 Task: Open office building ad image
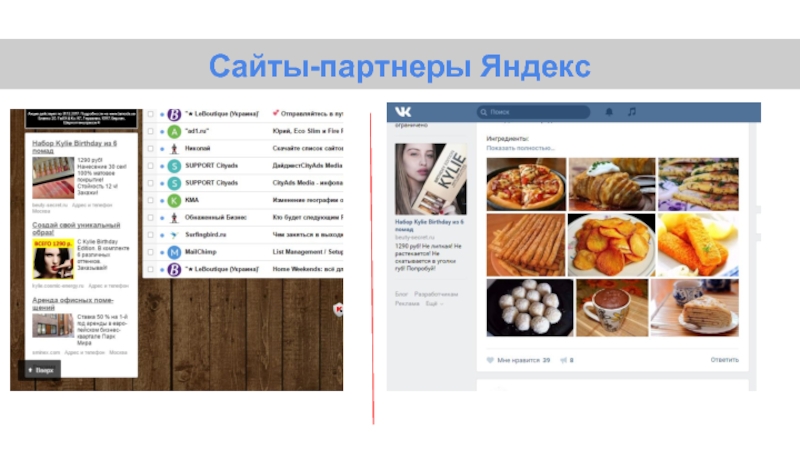point(53,326)
